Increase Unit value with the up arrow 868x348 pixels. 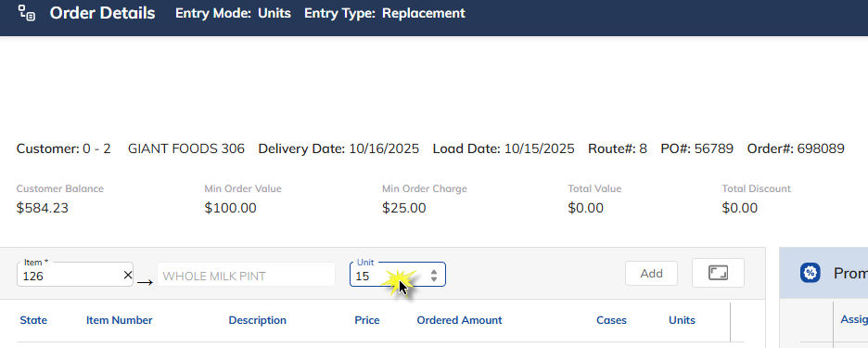[434, 272]
